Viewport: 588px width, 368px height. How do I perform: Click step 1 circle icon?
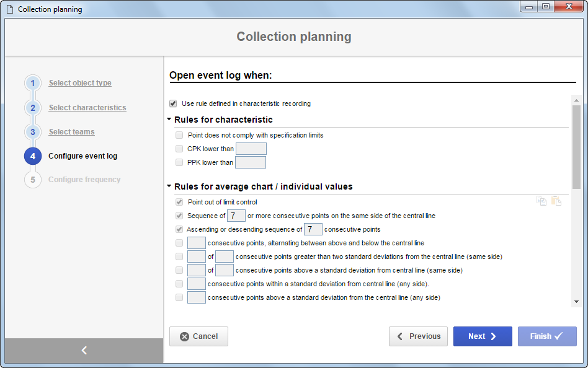(x=33, y=83)
